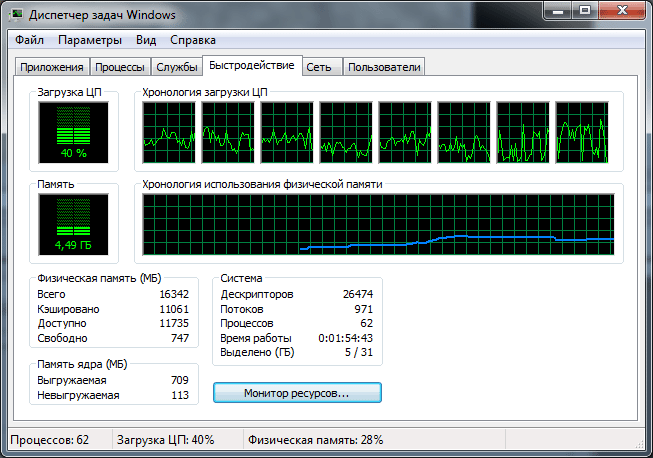Minimize the Task Manager window
Image resolution: width=653 pixels, height=458 pixels.
(x=558, y=10)
